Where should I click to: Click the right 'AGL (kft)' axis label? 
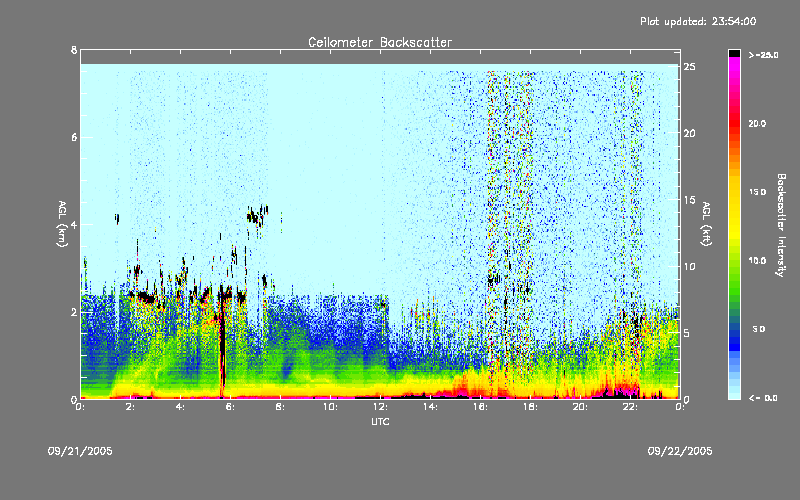[x=707, y=224]
